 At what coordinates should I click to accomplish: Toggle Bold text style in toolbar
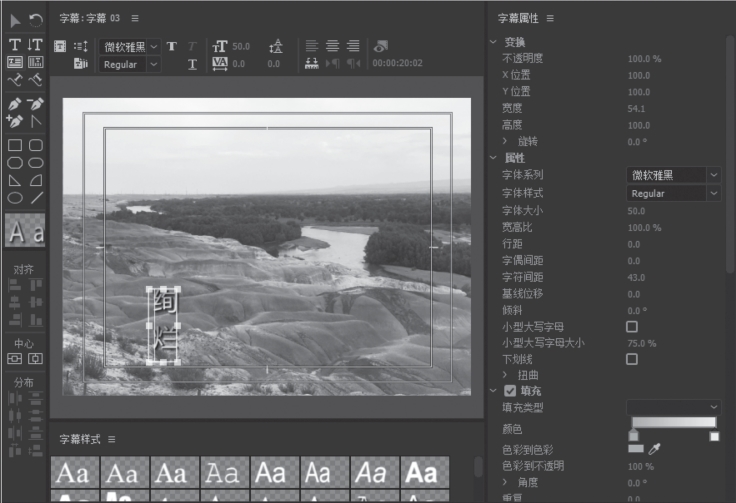point(172,46)
